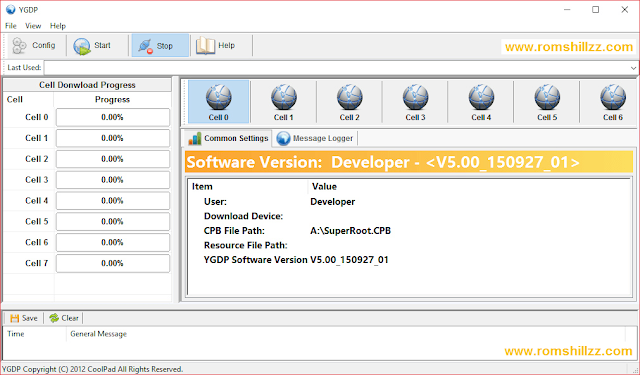640x375 pixels.
Task: Select the Cell 2 globe icon
Action: point(349,102)
